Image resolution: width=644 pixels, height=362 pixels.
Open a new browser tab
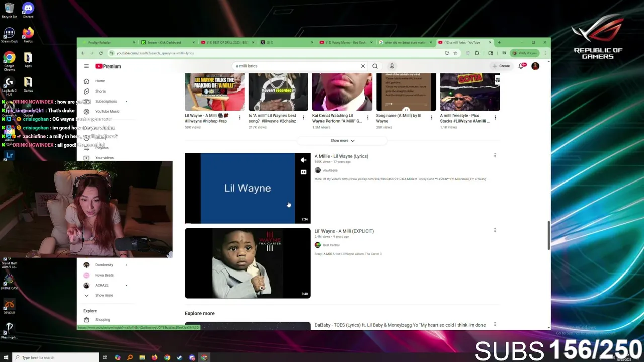pyautogui.click(x=499, y=42)
